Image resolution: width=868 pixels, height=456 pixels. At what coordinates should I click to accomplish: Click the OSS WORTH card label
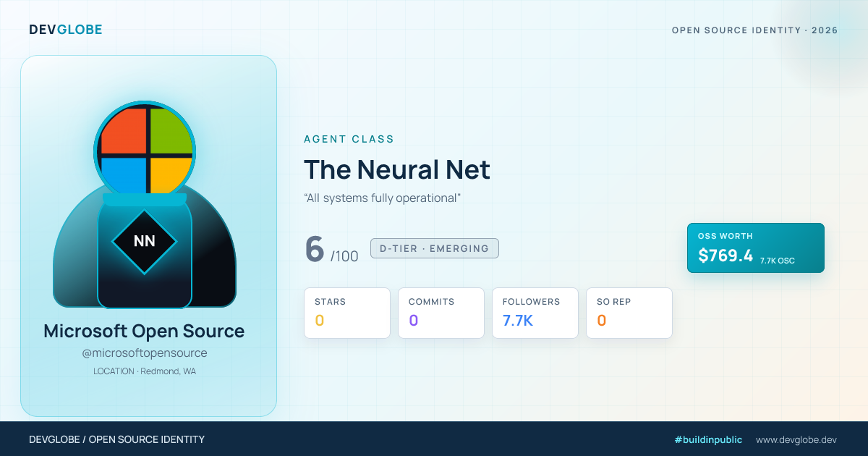(x=725, y=236)
